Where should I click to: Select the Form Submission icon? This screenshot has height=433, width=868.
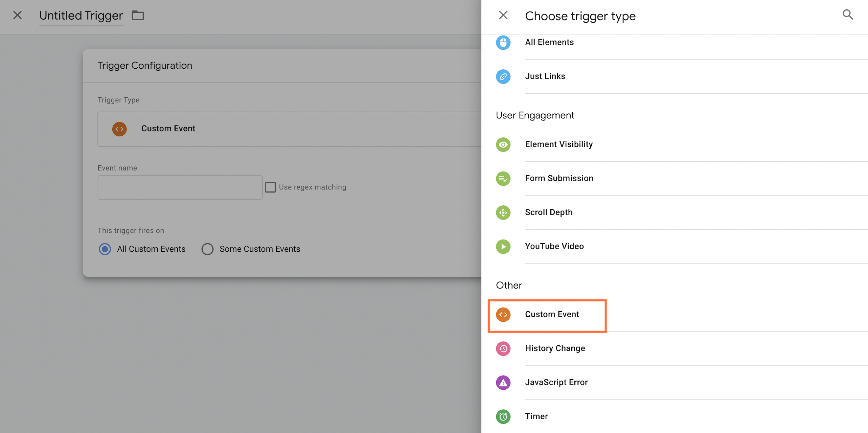(x=503, y=179)
